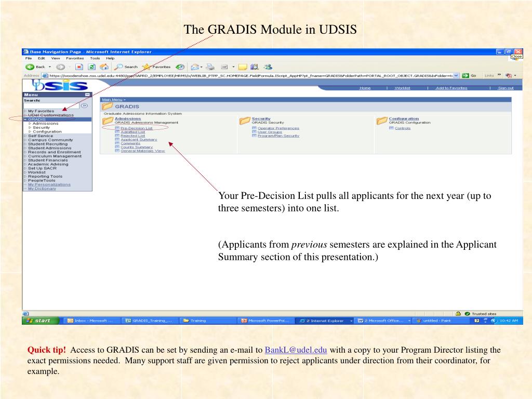Click the IE Forward arrow icon
The height and width of the screenshot is (399, 532).
[x=60, y=67]
